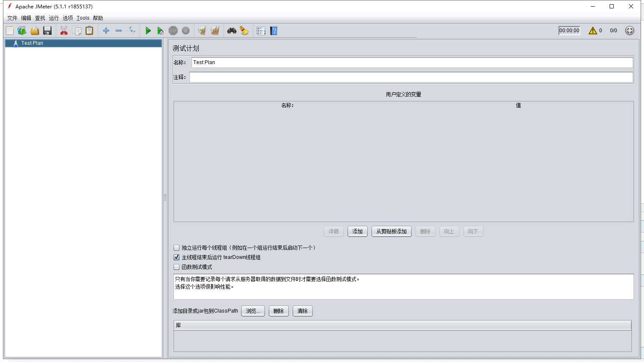
Task: Enable 函数测试模式 checkbox
Action: (x=177, y=267)
